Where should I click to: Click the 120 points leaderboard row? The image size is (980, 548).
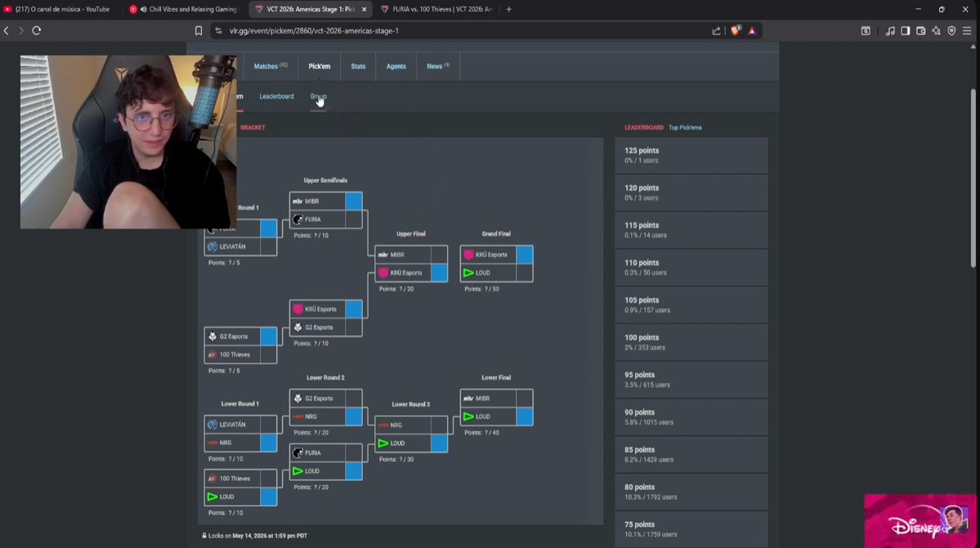click(x=691, y=193)
